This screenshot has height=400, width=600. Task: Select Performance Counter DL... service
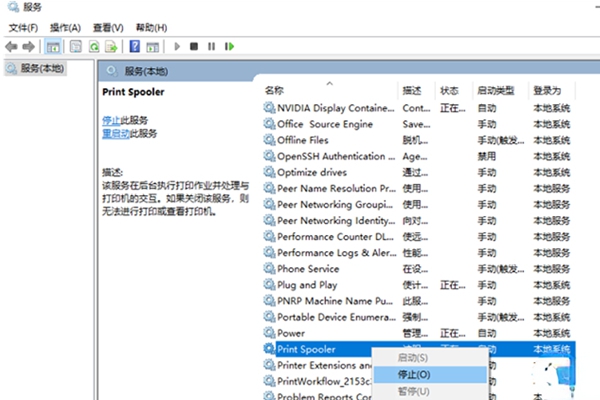click(335, 237)
